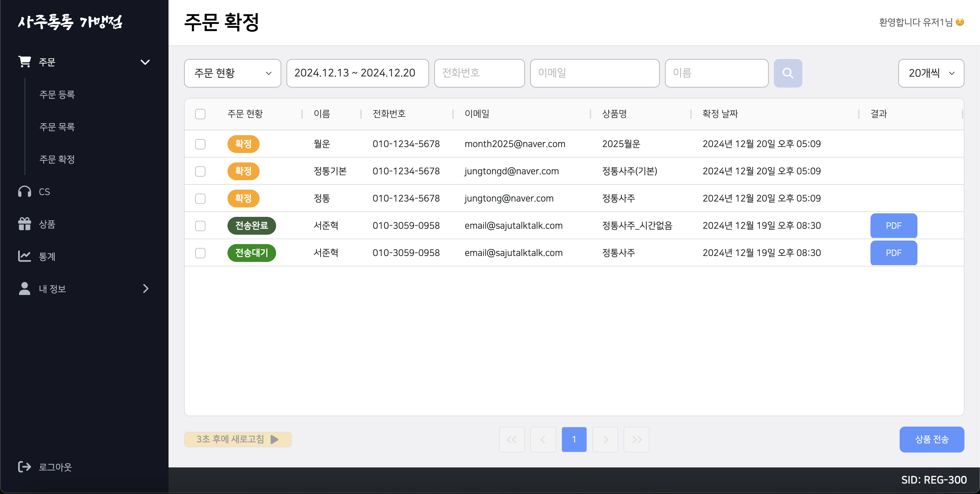Jump to last page with double-arrow icon
Image resolution: width=980 pixels, height=494 pixels.
point(636,439)
